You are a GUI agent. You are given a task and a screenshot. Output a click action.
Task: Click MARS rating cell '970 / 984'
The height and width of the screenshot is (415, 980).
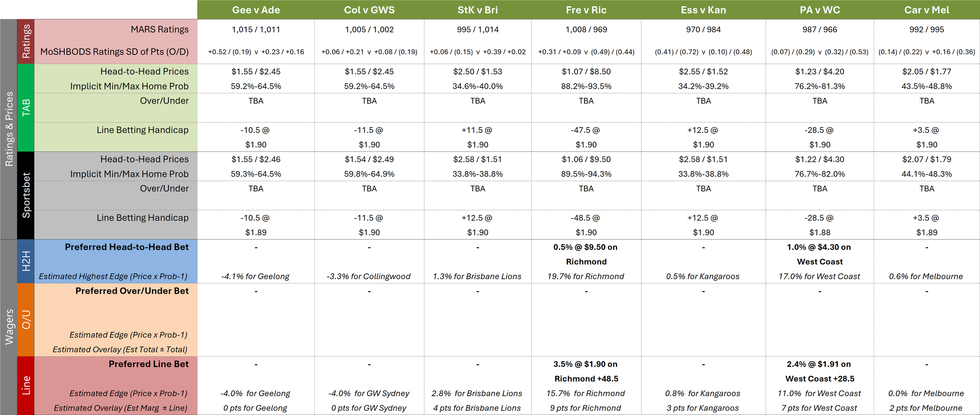point(703,29)
